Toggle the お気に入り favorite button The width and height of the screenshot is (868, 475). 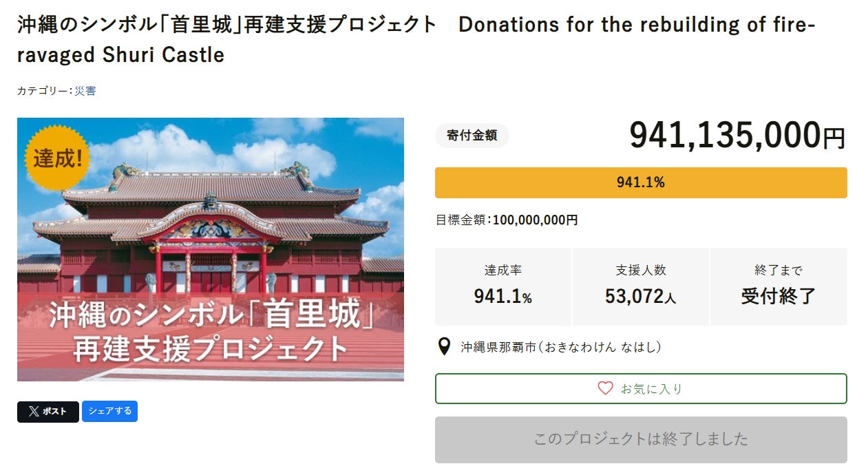(x=641, y=388)
